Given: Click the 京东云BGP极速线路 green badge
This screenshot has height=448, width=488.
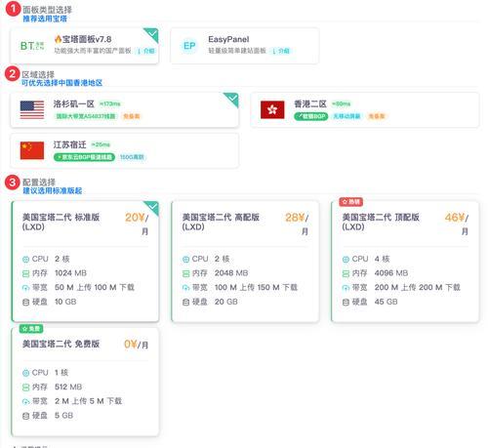Looking at the screenshot, I should click(84, 157).
